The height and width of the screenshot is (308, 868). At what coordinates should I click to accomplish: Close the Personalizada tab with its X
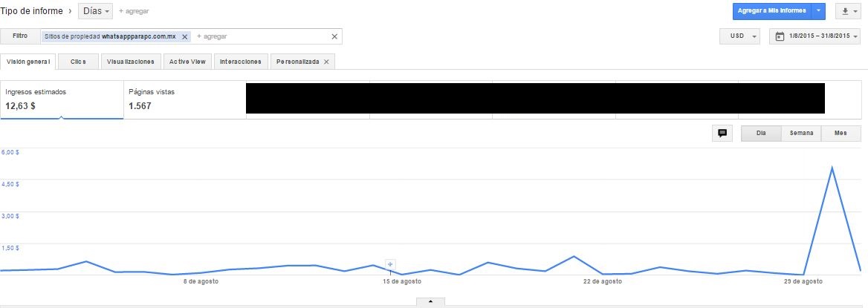[326, 62]
